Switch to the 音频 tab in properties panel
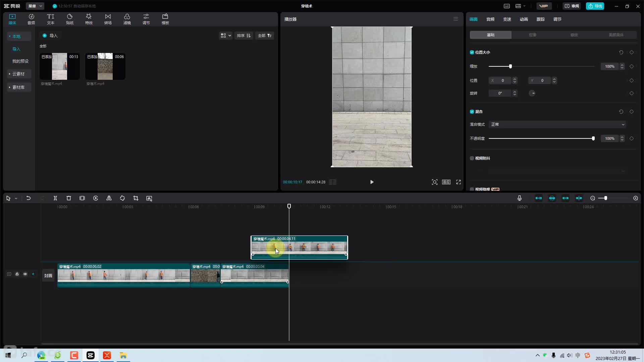Image resolution: width=644 pixels, height=362 pixels. tap(490, 19)
